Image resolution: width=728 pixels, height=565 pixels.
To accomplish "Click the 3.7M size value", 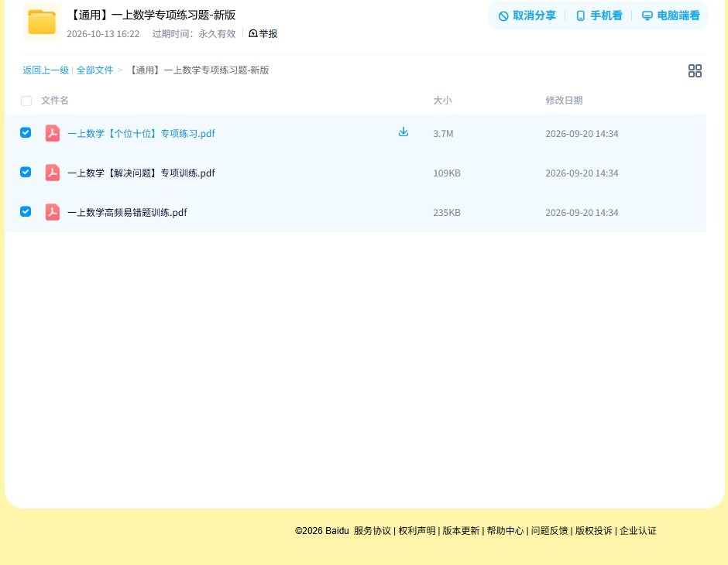I will click(x=444, y=134).
